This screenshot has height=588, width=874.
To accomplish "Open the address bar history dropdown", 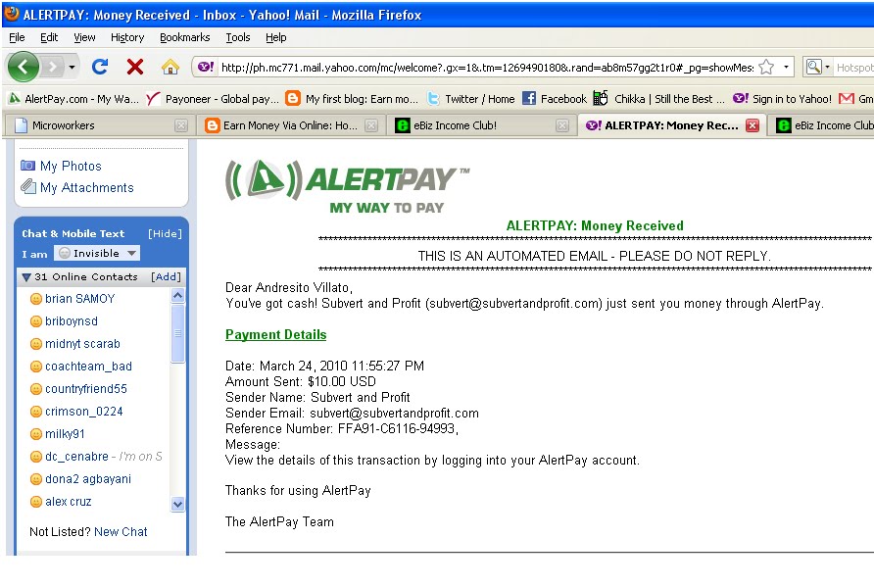I will coord(786,67).
